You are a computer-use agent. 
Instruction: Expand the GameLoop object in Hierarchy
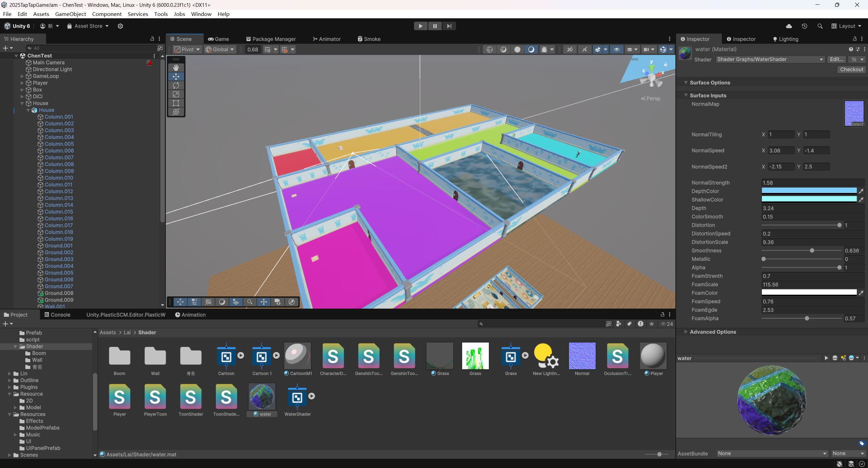22,76
